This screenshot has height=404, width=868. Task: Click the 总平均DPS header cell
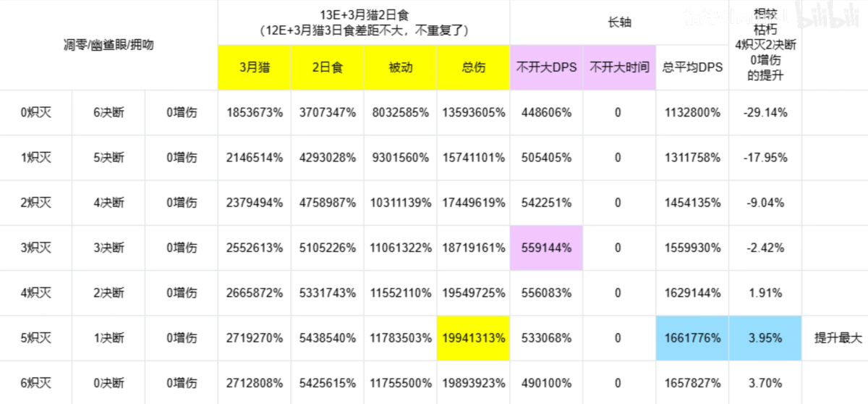tap(693, 67)
